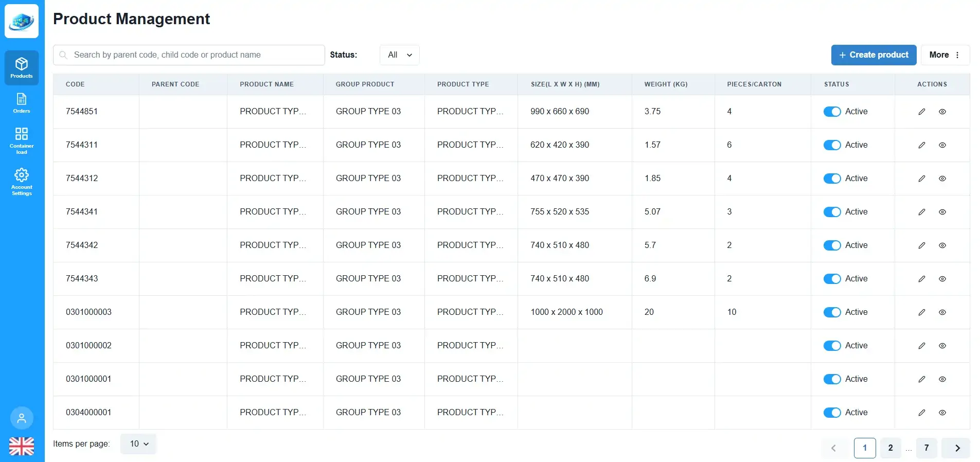
Task: Edit product 7544311 with pencil icon
Action: 922,145
